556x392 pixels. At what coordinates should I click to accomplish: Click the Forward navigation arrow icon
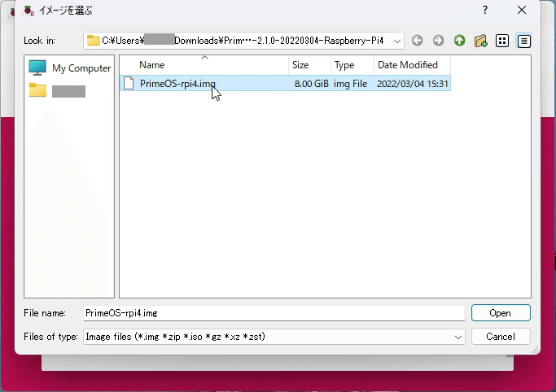[x=438, y=41]
